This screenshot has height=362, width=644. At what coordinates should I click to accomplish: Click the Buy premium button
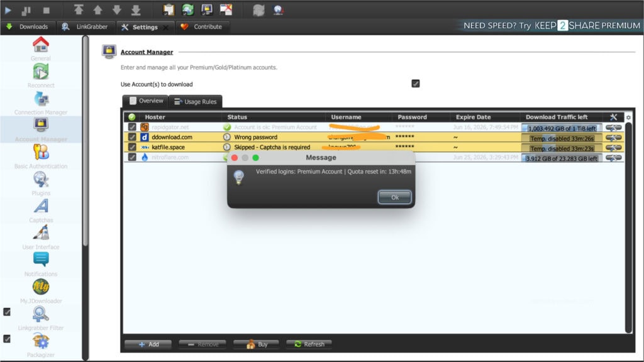[257, 344]
